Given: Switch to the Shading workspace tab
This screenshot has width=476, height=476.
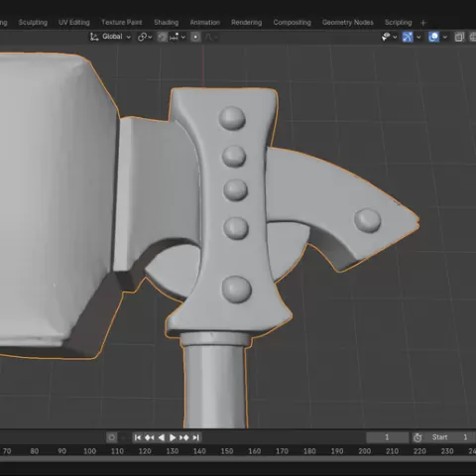Looking at the screenshot, I should [166, 23].
